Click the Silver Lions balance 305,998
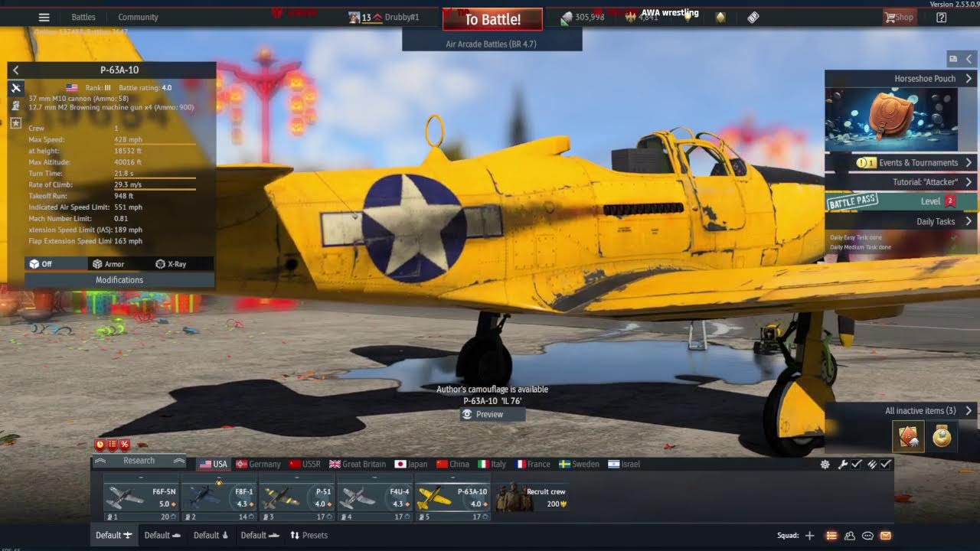Viewport: 980px width, 551px height. pos(583,17)
